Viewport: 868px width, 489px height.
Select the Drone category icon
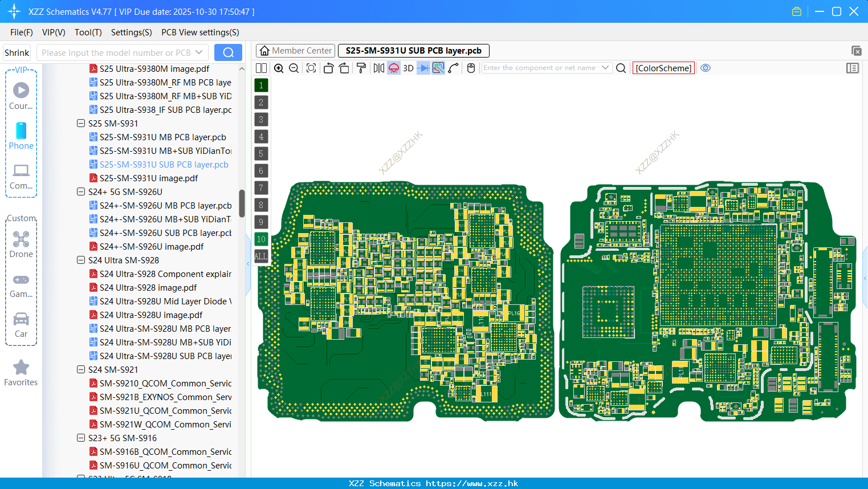21,244
